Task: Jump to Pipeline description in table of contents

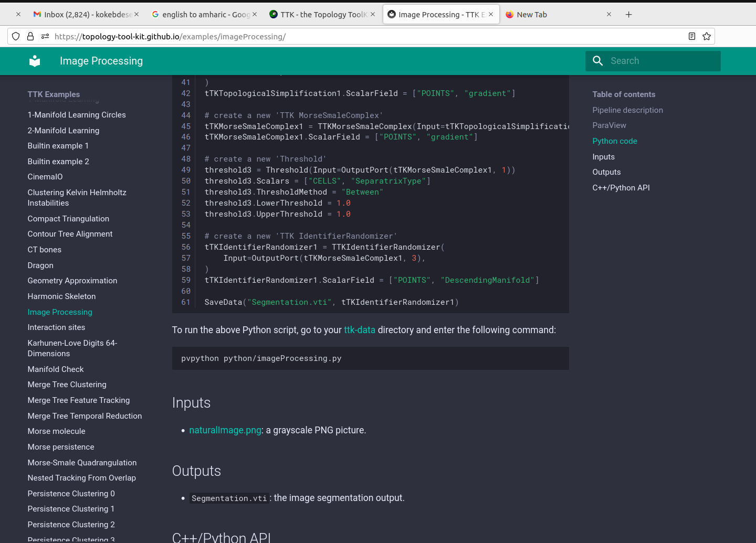Action: [627, 110]
